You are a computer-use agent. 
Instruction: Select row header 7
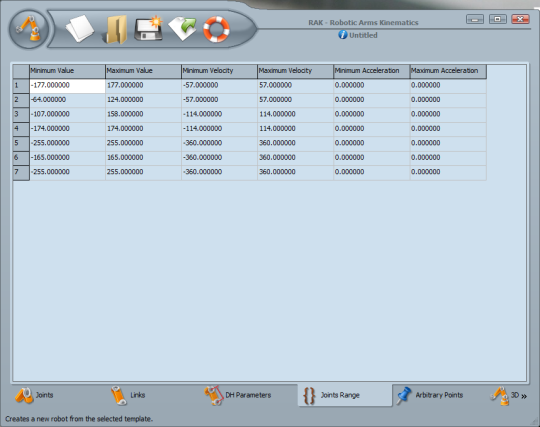click(x=21, y=173)
